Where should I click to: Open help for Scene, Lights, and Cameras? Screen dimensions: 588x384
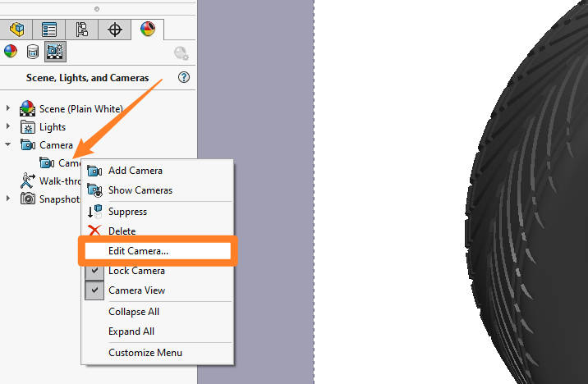point(184,77)
